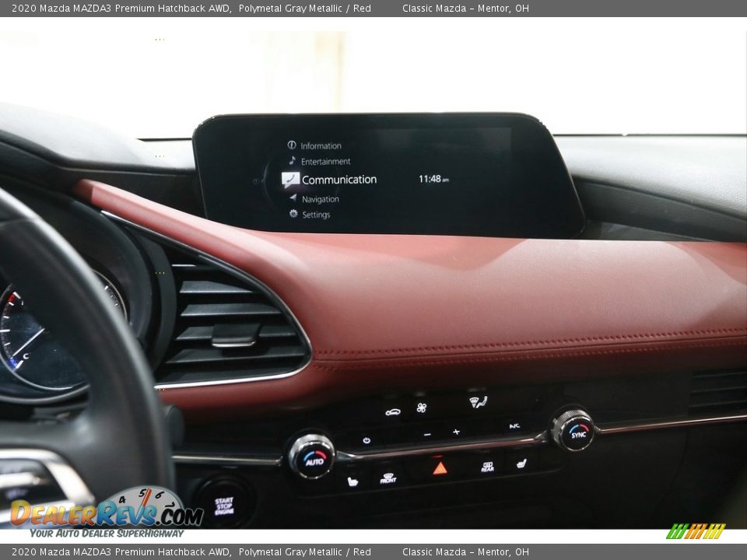Viewport: 747px width, 560px height.
Task: Select the windshield and foot airflow mode
Action: (479, 402)
